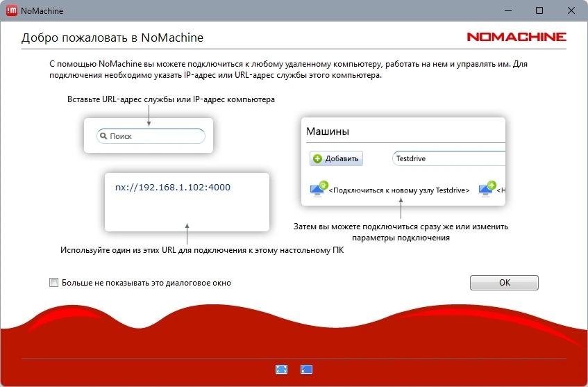Click the "NoMachine" title bar text

(x=42, y=11)
